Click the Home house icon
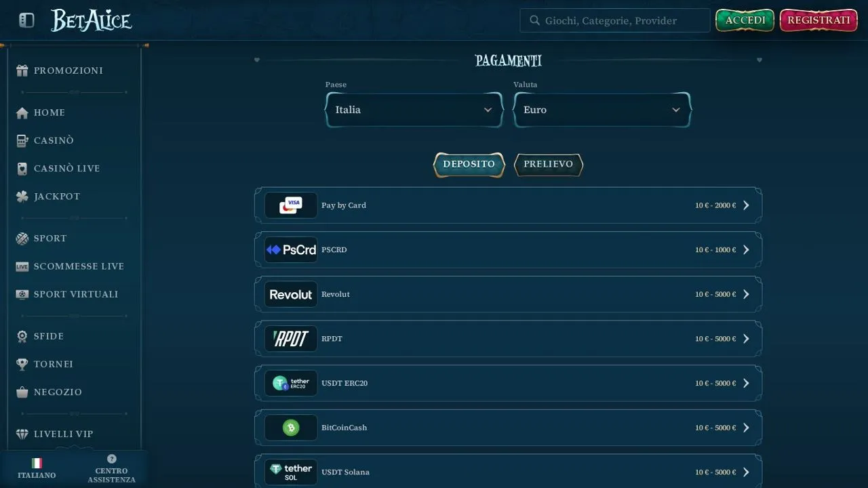This screenshot has width=868, height=488. tap(22, 113)
